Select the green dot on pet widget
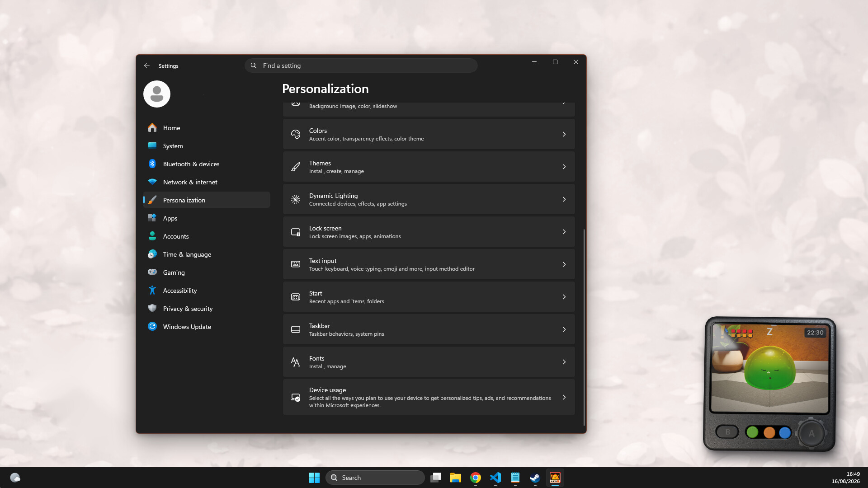 click(753, 432)
